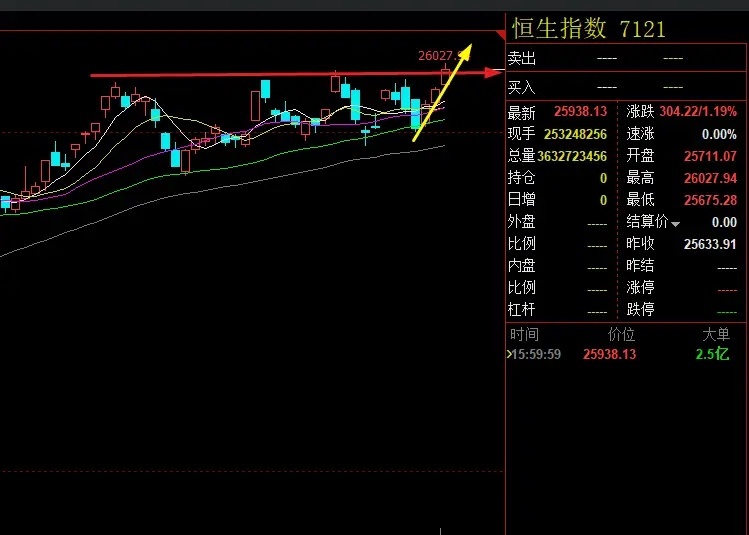The height and width of the screenshot is (535, 749).
Task: Click the 昨结 label
Action: tap(640, 266)
